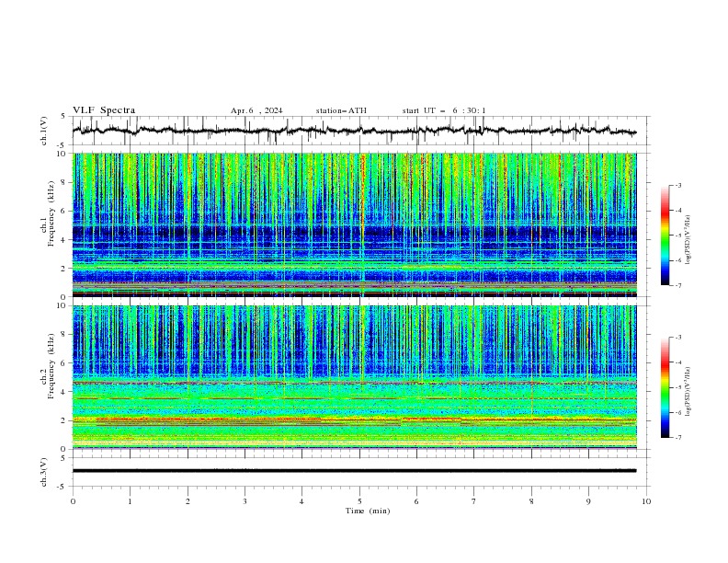Viewport: 728px width, 563px height.
Task: Click the "4" tick on the time axis
Action: [x=302, y=501]
